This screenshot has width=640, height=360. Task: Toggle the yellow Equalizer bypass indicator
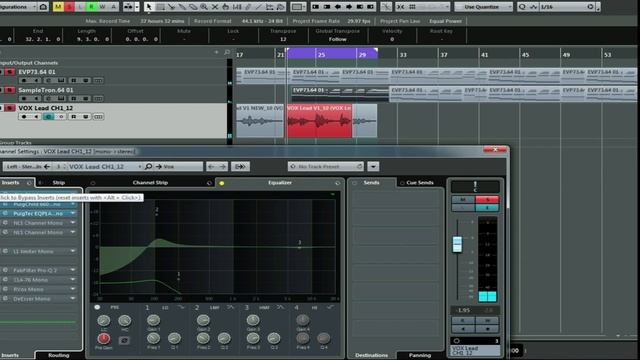pyautogui.click(x=222, y=183)
